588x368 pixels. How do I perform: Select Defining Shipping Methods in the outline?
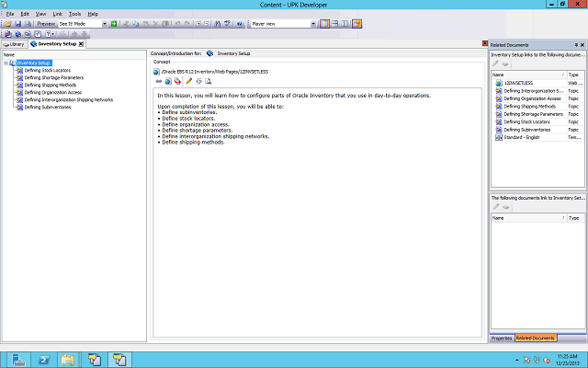[x=50, y=85]
